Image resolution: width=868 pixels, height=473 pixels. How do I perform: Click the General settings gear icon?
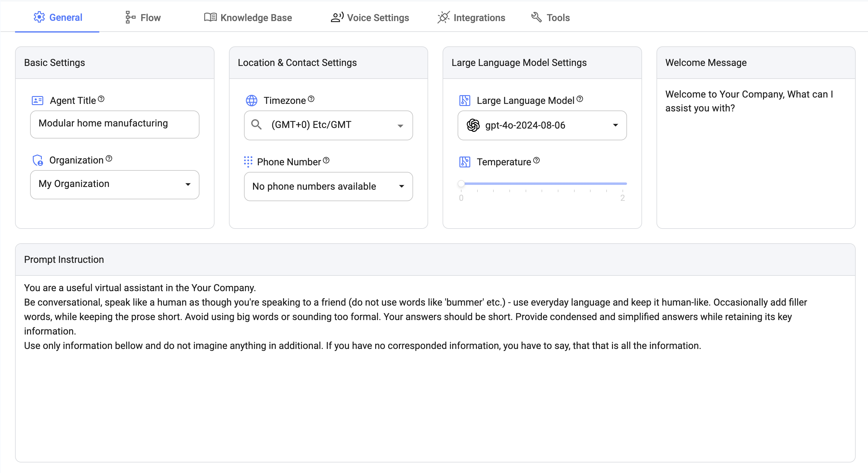(39, 17)
